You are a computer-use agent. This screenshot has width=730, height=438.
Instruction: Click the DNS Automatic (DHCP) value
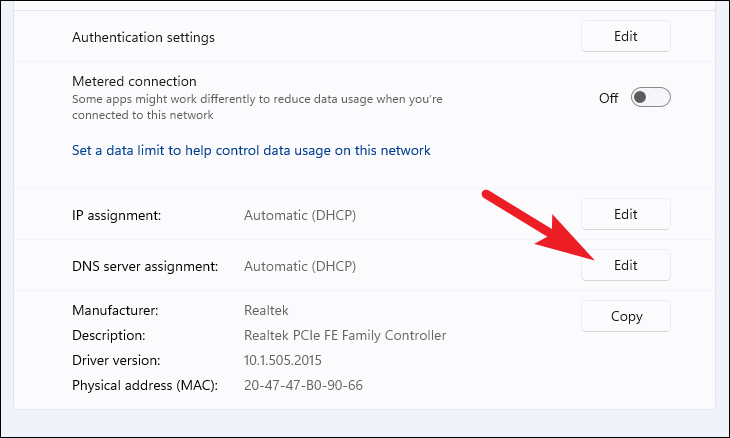tap(300, 266)
